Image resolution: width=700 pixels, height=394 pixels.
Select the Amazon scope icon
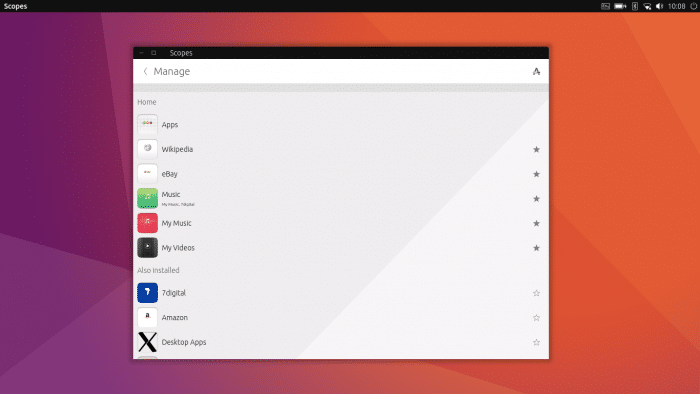coord(147,317)
